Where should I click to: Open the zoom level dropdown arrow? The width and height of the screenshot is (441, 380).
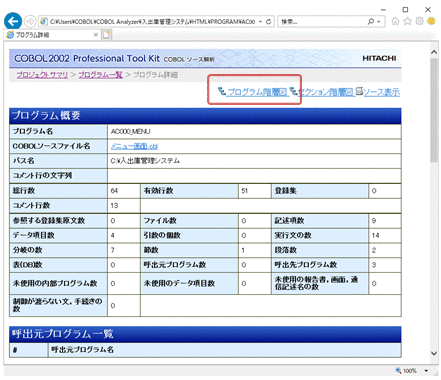(426, 371)
